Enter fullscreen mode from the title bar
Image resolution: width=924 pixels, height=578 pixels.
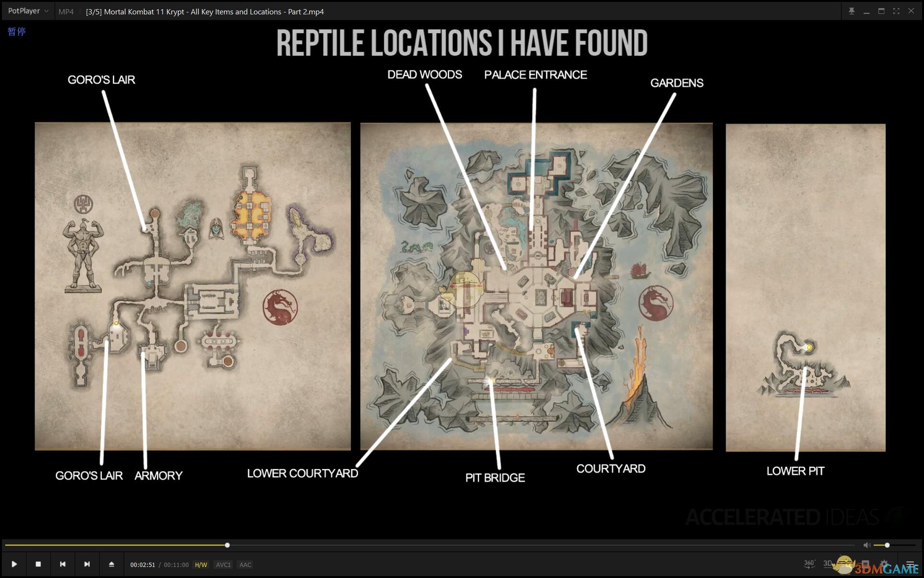point(896,11)
